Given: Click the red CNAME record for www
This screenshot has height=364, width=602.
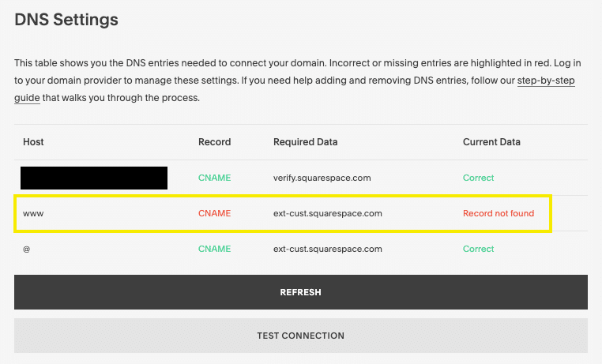Looking at the screenshot, I should 214,213.
